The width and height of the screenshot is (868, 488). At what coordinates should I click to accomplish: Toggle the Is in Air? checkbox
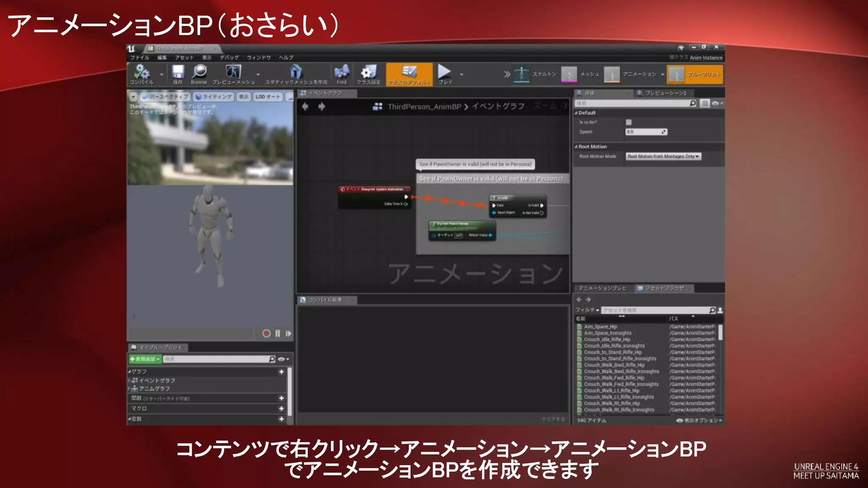tap(629, 122)
